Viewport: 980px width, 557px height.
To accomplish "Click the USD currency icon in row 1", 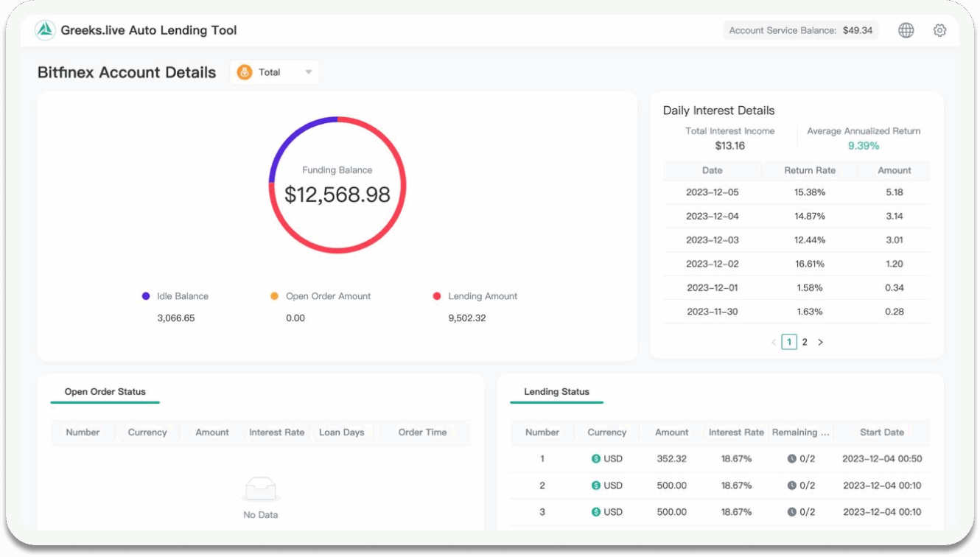I will [x=596, y=459].
